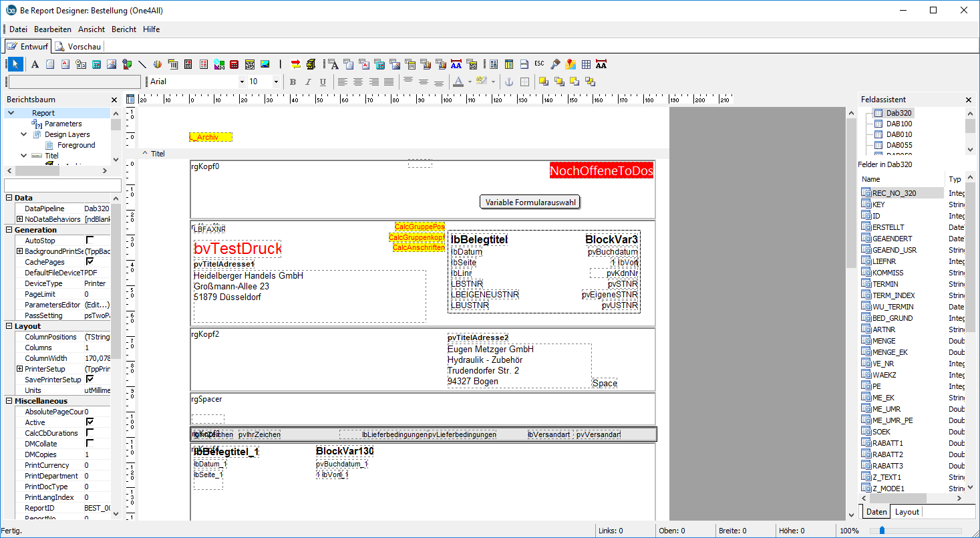Click the Bring to Front icon
This screenshot has width=980, height=538.
[x=544, y=82]
